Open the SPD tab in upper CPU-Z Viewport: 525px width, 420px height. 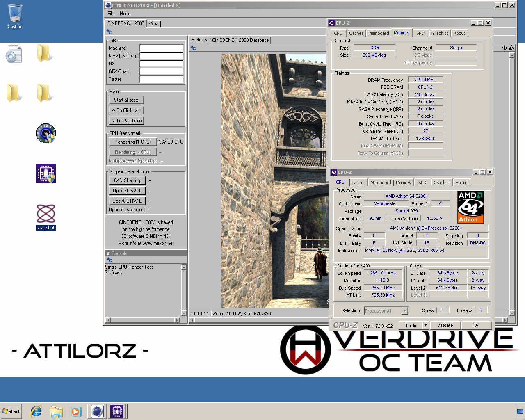(420, 33)
